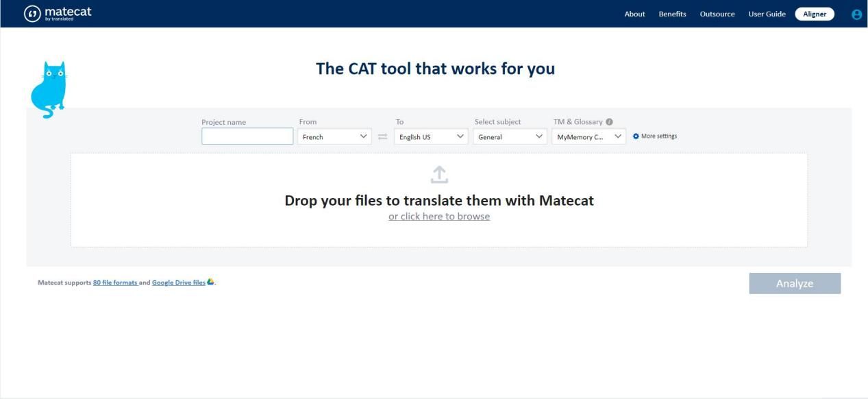
Task: Open the About menu item
Action: click(634, 14)
